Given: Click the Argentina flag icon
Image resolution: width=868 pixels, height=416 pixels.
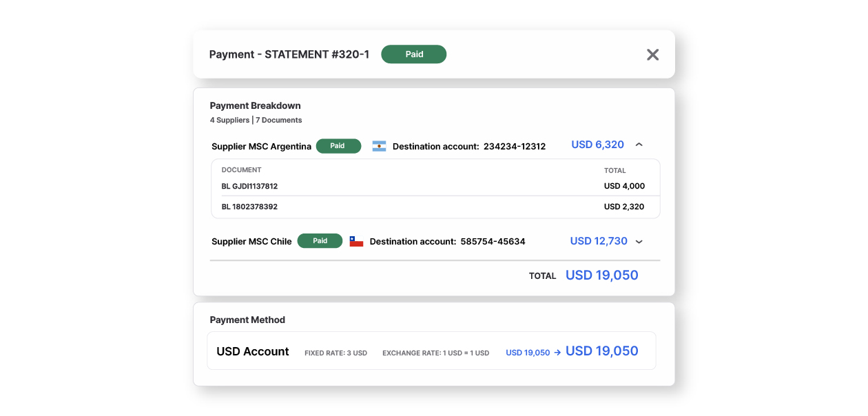Looking at the screenshot, I should pyautogui.click(x=379, y=146).
